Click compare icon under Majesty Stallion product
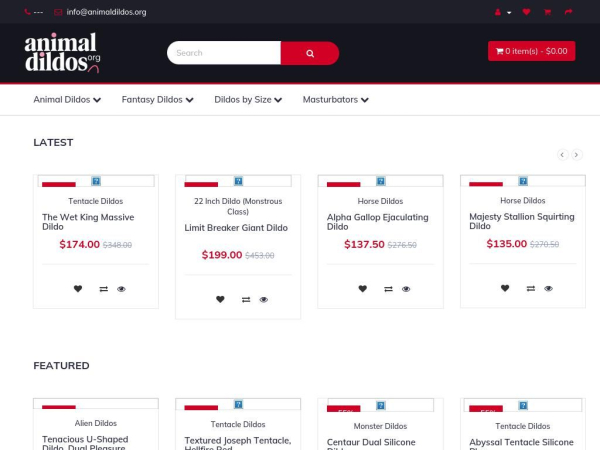The image size is (600, 450). coord(531,289)
